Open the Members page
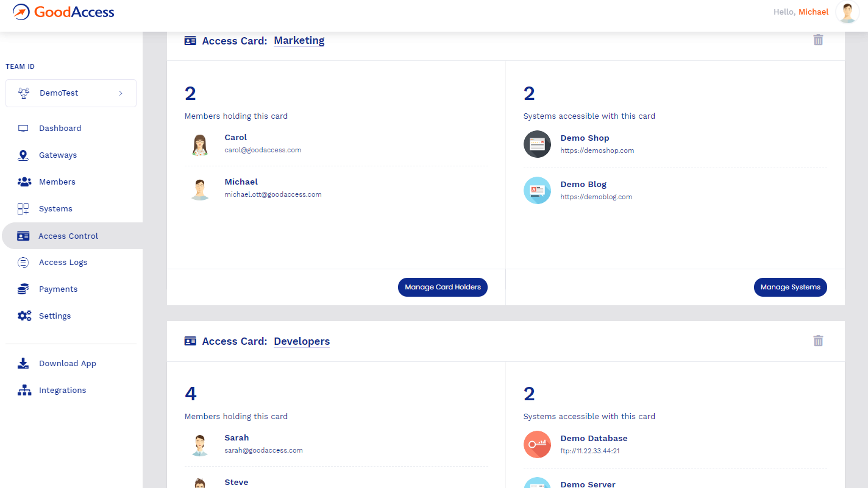This screenshot has width=868, height=488. coord(57,182)
